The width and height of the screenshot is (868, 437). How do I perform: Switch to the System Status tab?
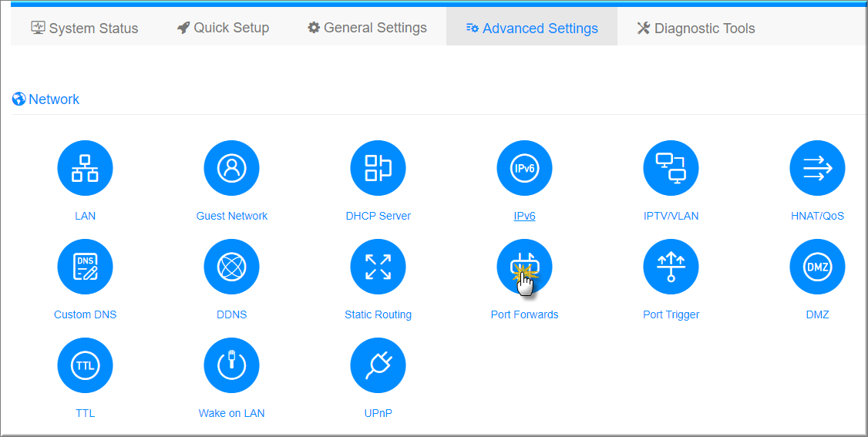pos(85,29)
